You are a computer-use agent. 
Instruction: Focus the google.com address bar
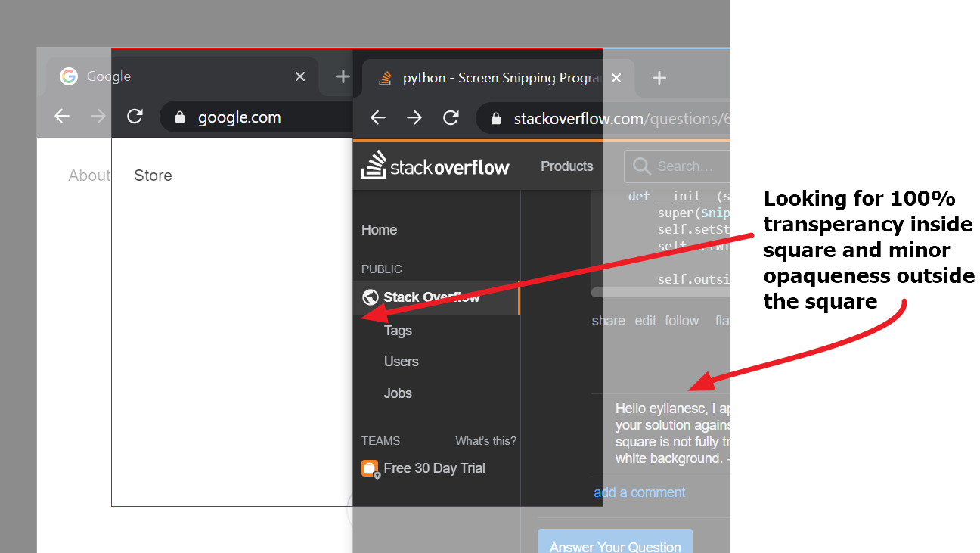coord(257,117)
